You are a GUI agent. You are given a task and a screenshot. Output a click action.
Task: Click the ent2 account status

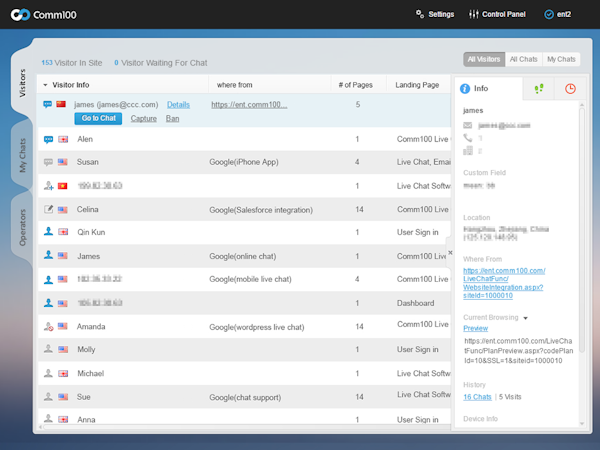(558, 14)
